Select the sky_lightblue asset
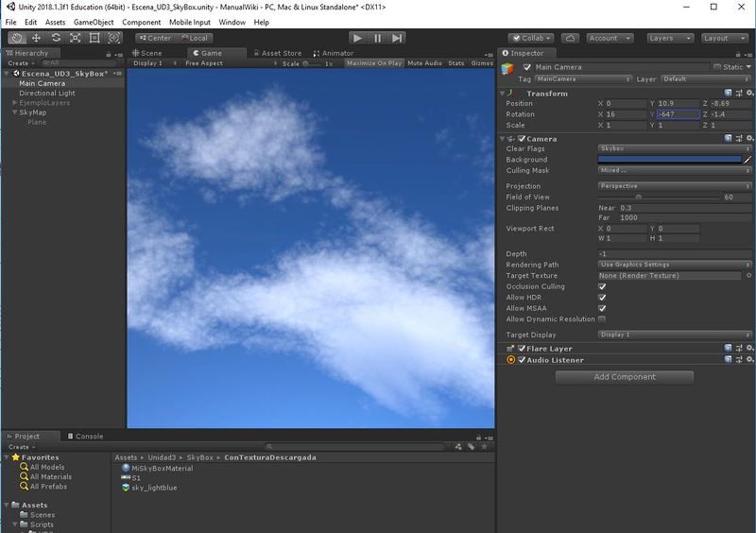This screenshot has width=756, height=533. point(149,488)
